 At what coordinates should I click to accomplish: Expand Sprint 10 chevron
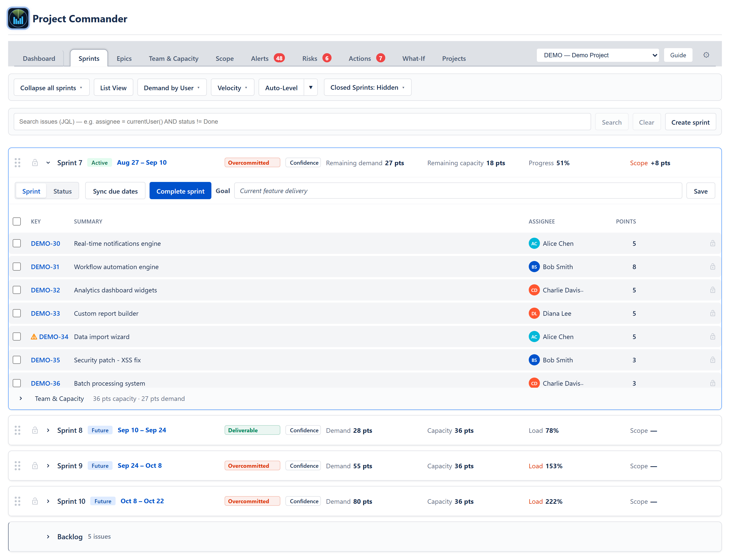48,501
